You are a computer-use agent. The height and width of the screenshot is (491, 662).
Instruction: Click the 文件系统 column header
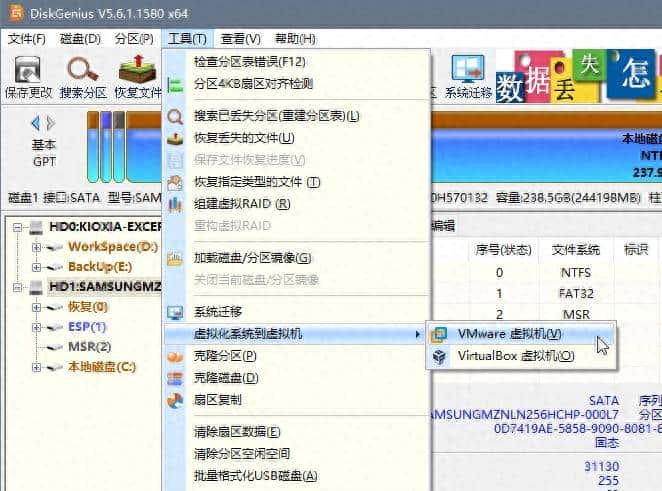[576, 250]
